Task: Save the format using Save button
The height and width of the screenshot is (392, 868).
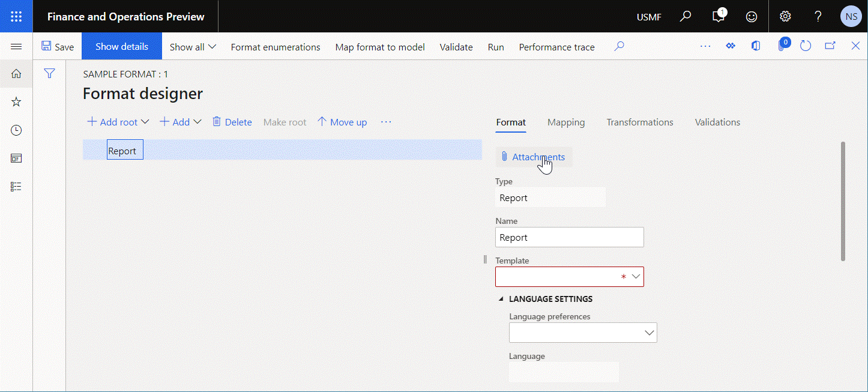Action: 58,46
